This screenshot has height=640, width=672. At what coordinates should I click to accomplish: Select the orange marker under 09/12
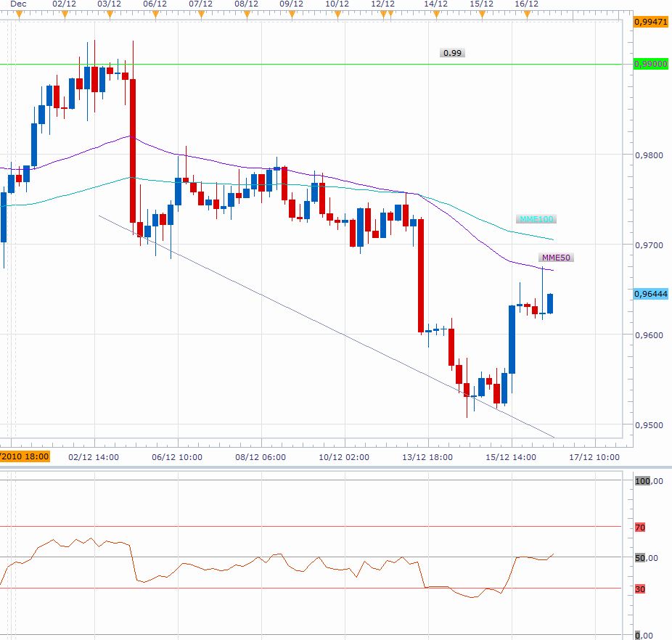[x=291, y=15]
